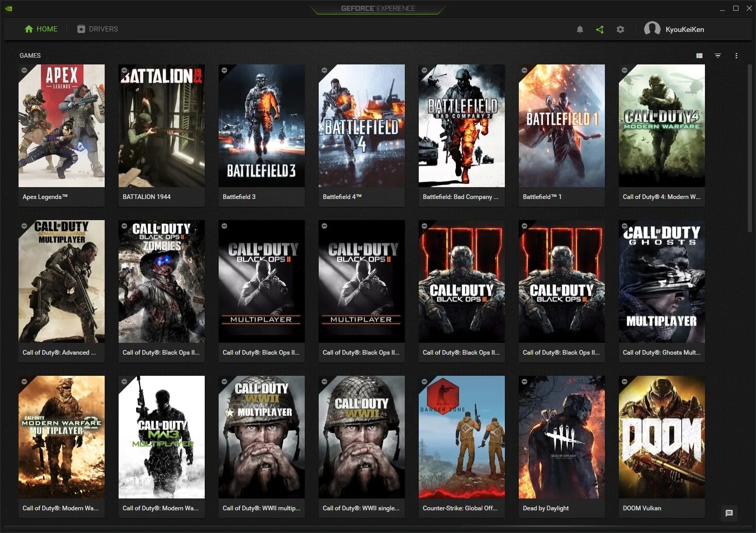Click the optimization badge on Battlefield 4
Viewport: 756px width, 533px height.
324,70
